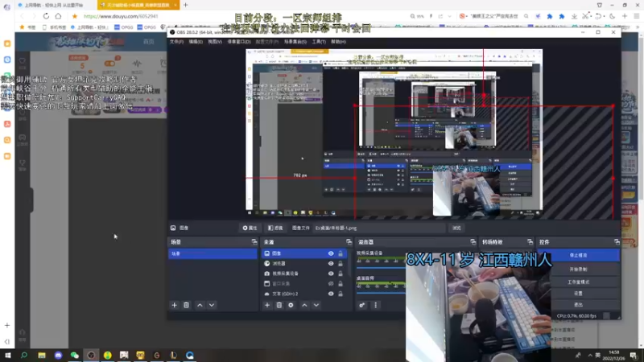The width and height of the screenshot is (644, 362).
Task: Lock the window capture source
Action: (x=341, y=284)
